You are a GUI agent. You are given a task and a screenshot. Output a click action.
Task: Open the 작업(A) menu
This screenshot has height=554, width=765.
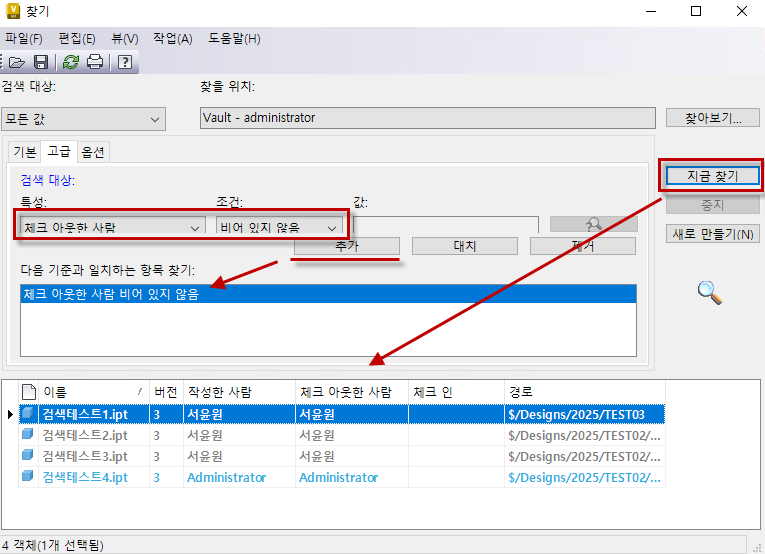tap(172, 39)
